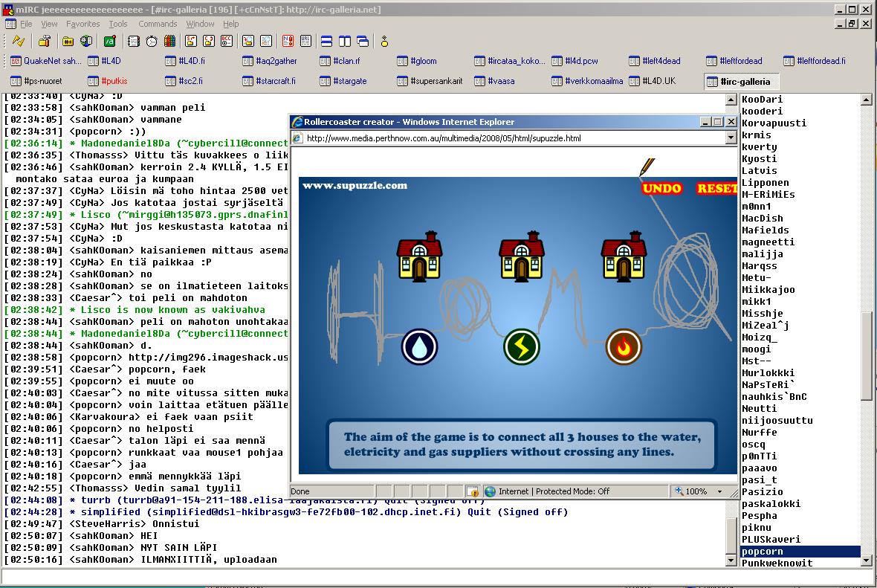877x588 pixels.
Task: Click the Timer clock toolbar icon
Action: tap(152, 41)
